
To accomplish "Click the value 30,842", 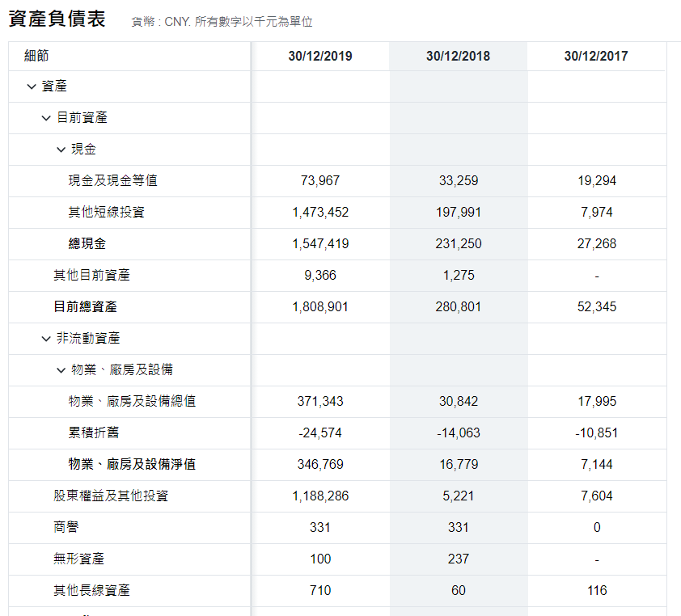I will tap(459, 401).
